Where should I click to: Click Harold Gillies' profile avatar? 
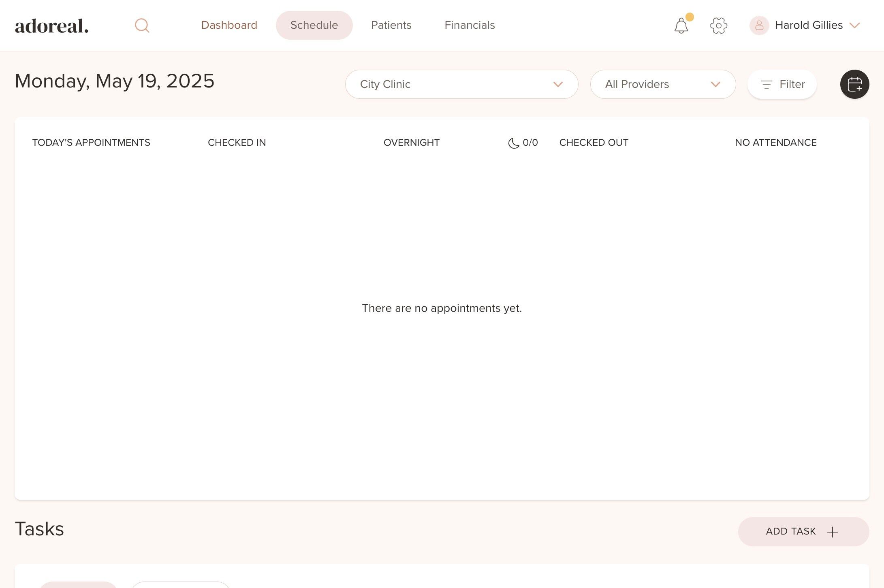pos(759,26)
